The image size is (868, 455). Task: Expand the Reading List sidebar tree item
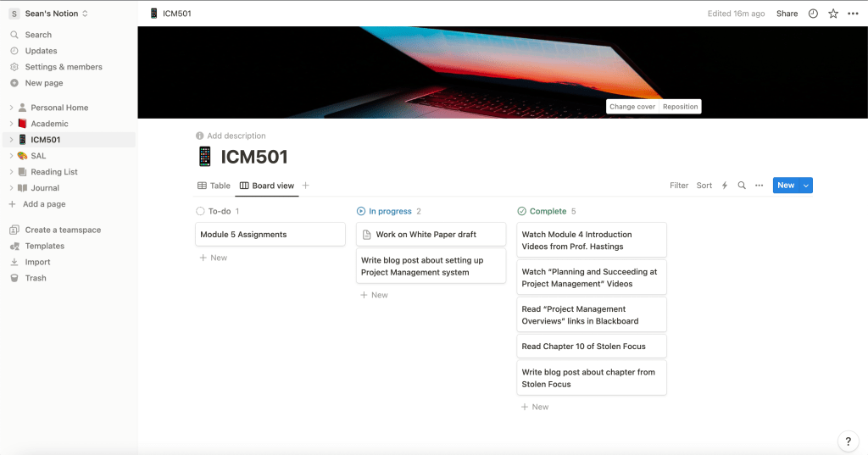[11, 172]
